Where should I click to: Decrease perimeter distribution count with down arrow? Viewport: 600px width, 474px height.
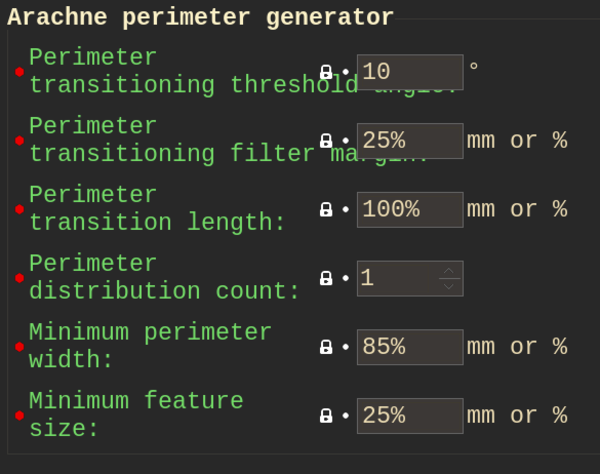point(449,286)
